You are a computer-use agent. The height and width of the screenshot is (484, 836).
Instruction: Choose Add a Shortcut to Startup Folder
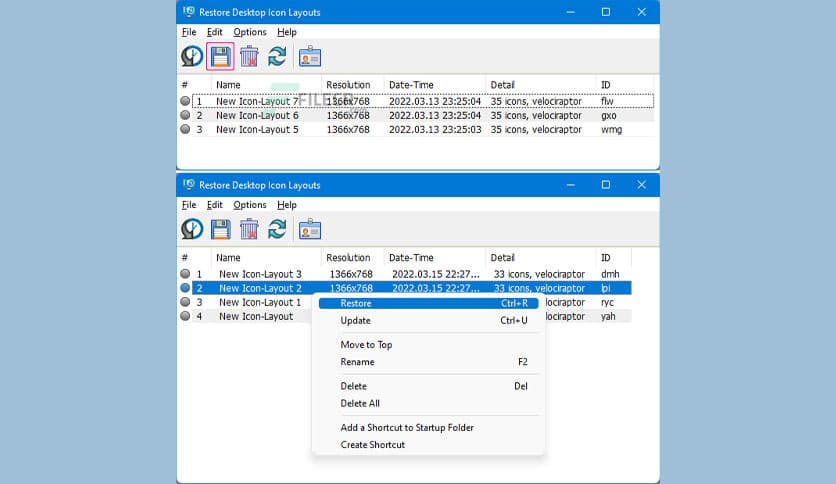coord(407,428)
